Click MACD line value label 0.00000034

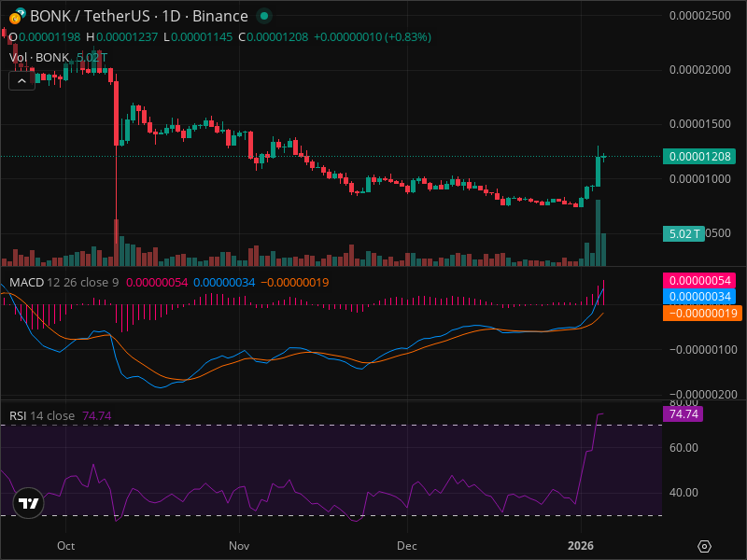coord(699,297)
